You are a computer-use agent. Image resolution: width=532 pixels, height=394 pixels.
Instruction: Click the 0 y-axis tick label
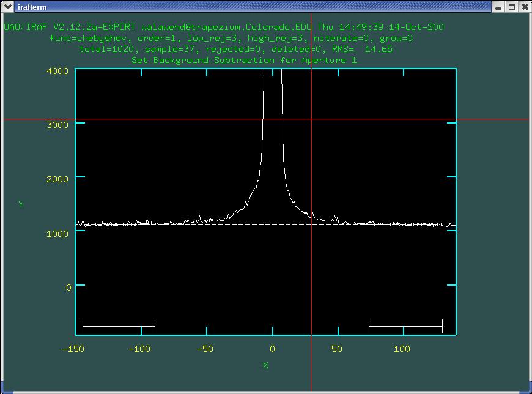point(68,288)
